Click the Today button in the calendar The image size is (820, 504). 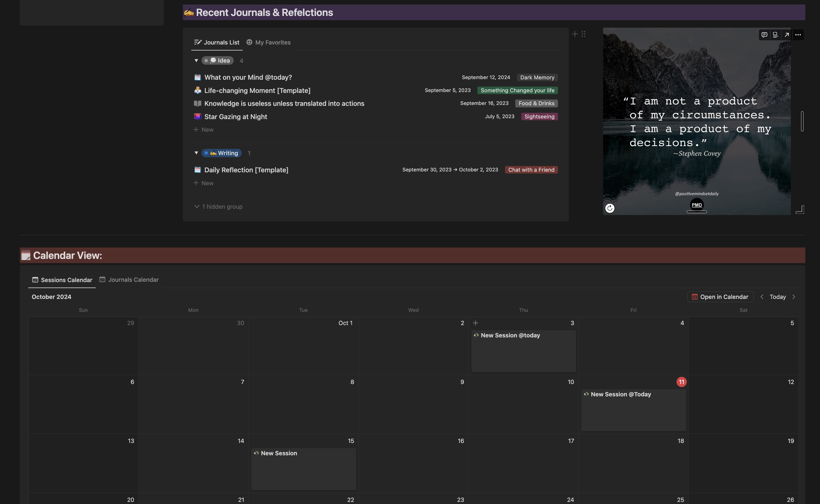[778, 297]
